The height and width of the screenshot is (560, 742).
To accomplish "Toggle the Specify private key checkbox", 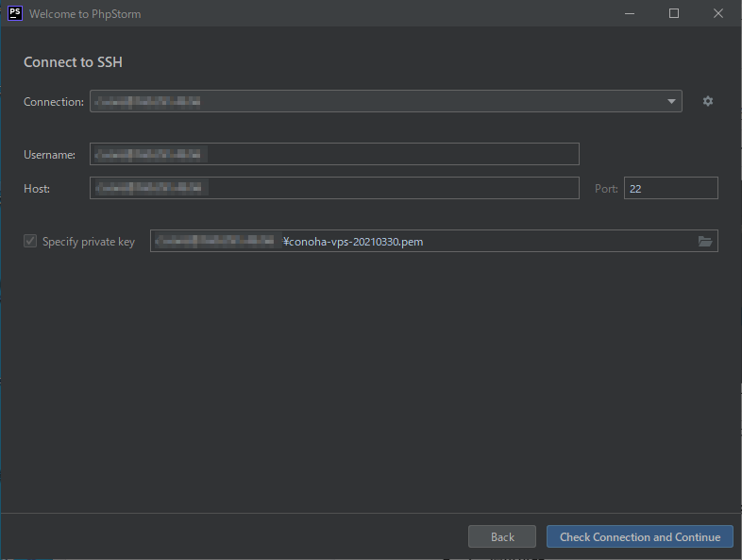I will [x=30, y=242].
